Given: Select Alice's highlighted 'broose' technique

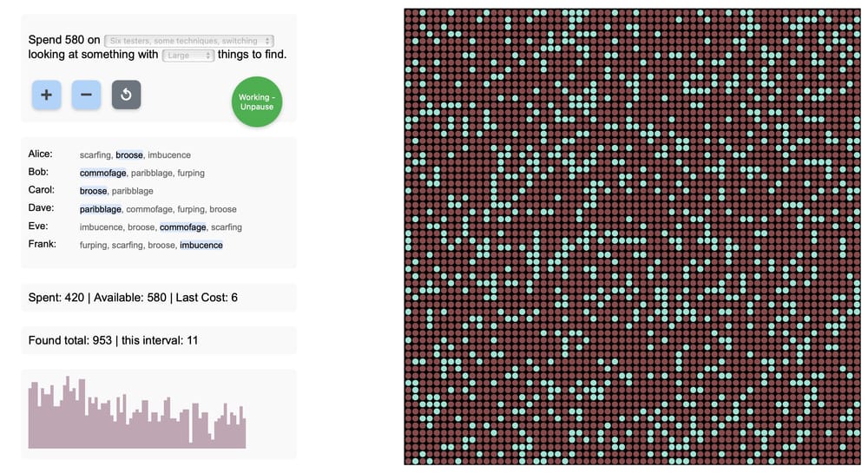Looking at the screenshot, I should click(x=129, y=154).
